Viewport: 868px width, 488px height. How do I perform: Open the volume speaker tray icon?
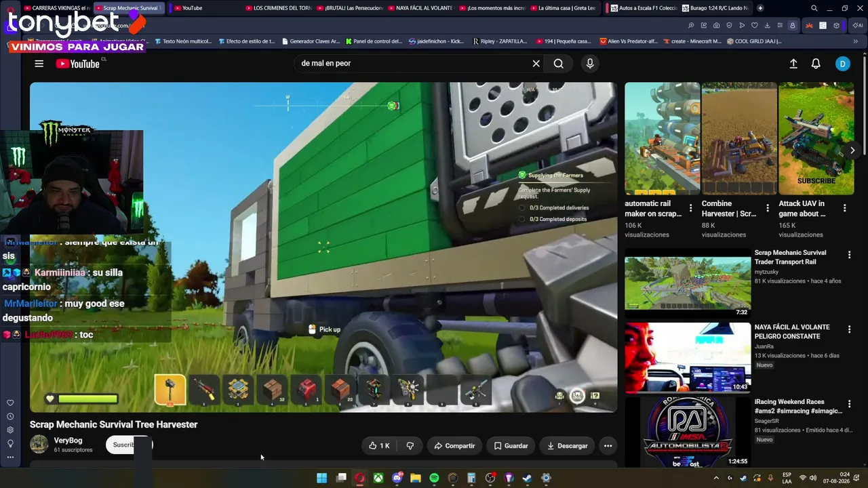813,478
